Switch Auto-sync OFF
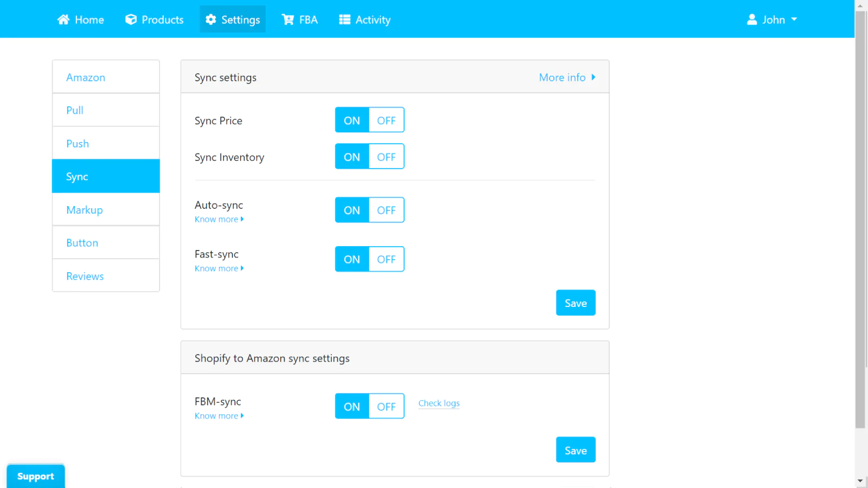This screenshot has height=488, width=868. tap(387, 210)
